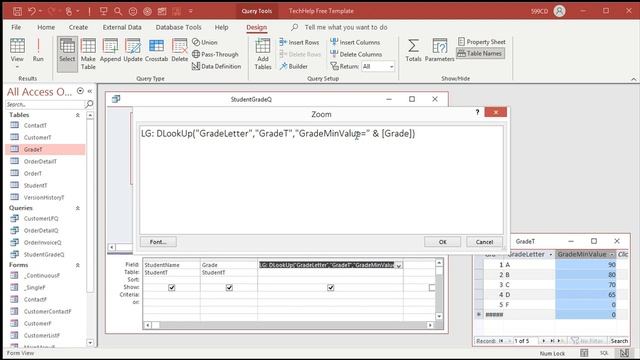Screen dimensions: 640x360
Task: Close the Zoom dialog with red X
Action: click(x=496, y=112)
